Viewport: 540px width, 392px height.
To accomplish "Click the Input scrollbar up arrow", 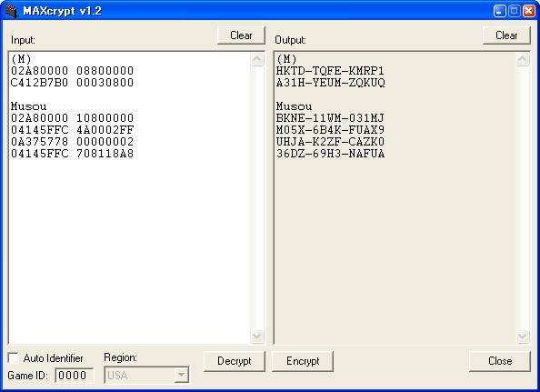I will click(257, 59).
